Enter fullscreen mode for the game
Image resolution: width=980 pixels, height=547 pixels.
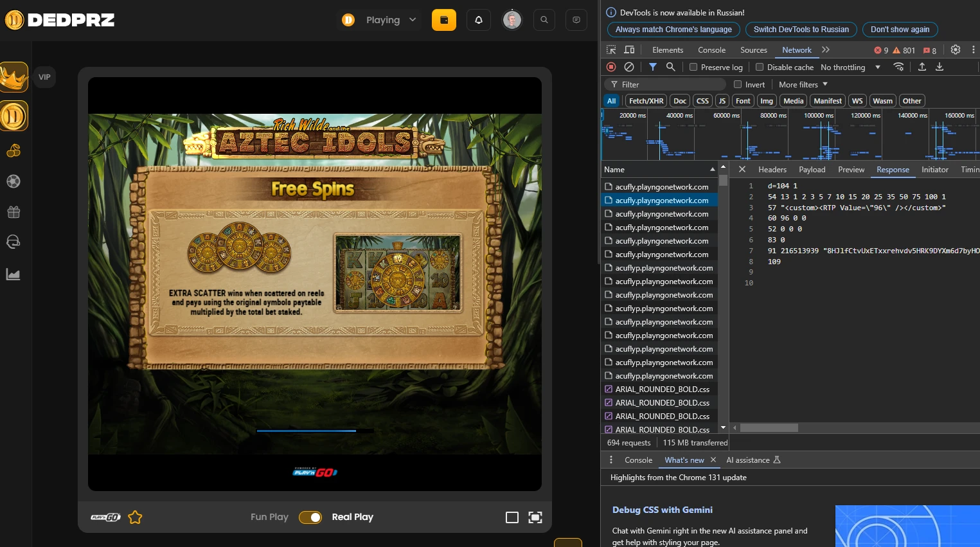tap(535, 517)
